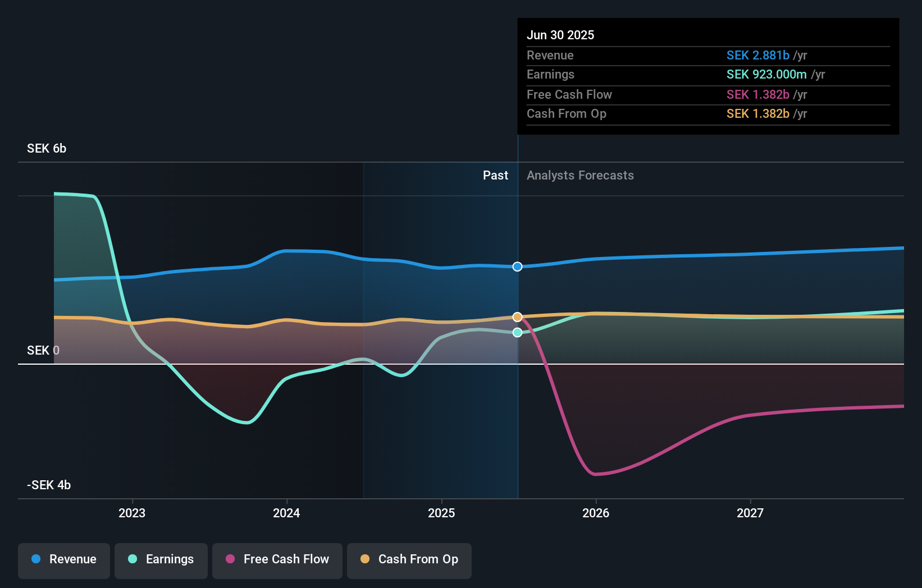Click the 2025 x-axis label
The width and height of the screenshot is (922, 588).
click(441, 513)
